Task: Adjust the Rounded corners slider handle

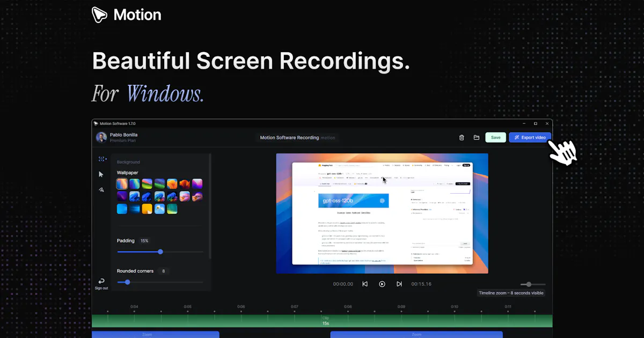Action: 127,282
